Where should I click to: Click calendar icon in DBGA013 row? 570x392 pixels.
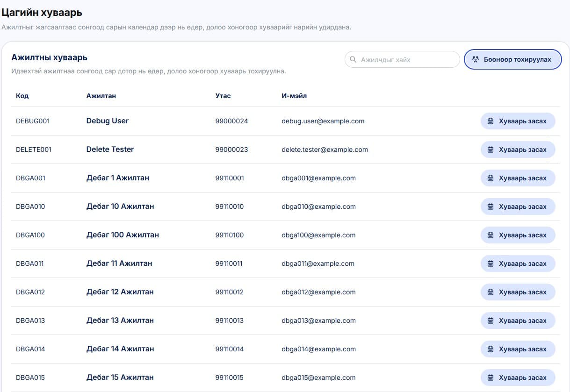[491, 321]
